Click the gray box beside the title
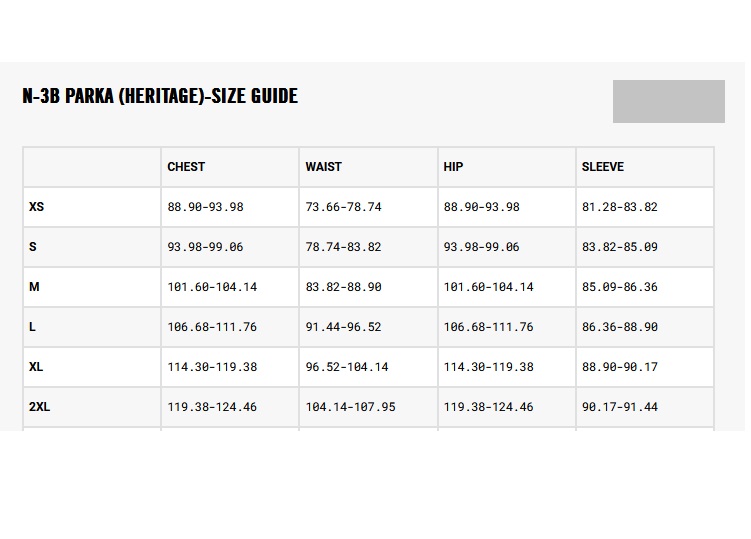The height and width of the screenshot is (539, 751). [668, 102]
